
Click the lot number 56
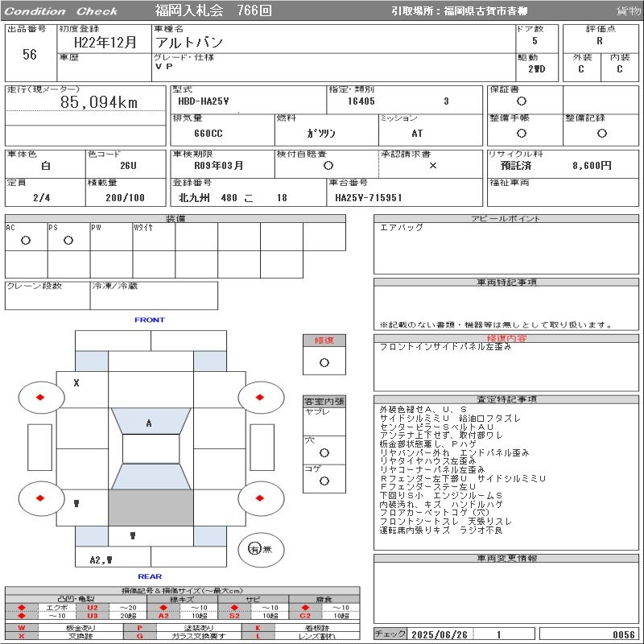(x=30, y=54)
